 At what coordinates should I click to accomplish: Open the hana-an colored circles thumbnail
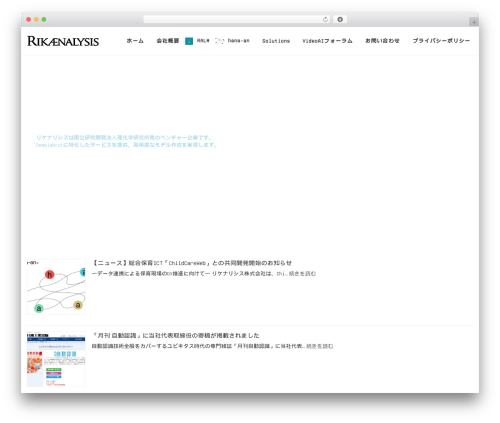[56, 287]
